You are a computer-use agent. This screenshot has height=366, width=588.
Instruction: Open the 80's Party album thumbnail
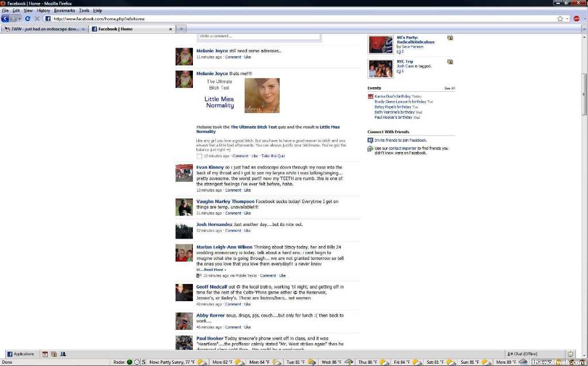tap(381, 45)
